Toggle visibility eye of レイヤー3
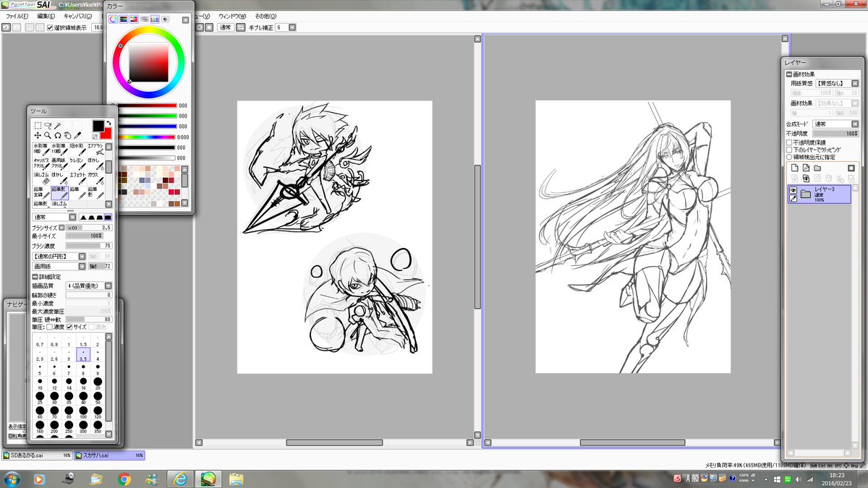 coord(793,191)
